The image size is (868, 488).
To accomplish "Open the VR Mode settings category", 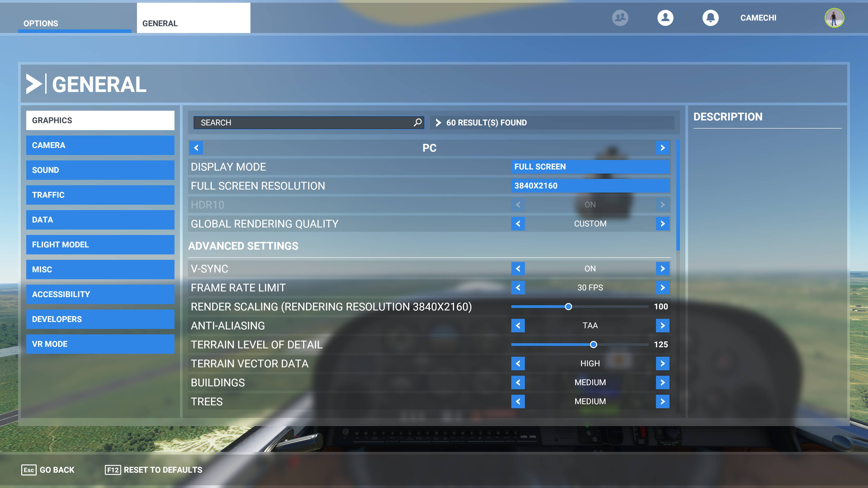I will (100, 344).
